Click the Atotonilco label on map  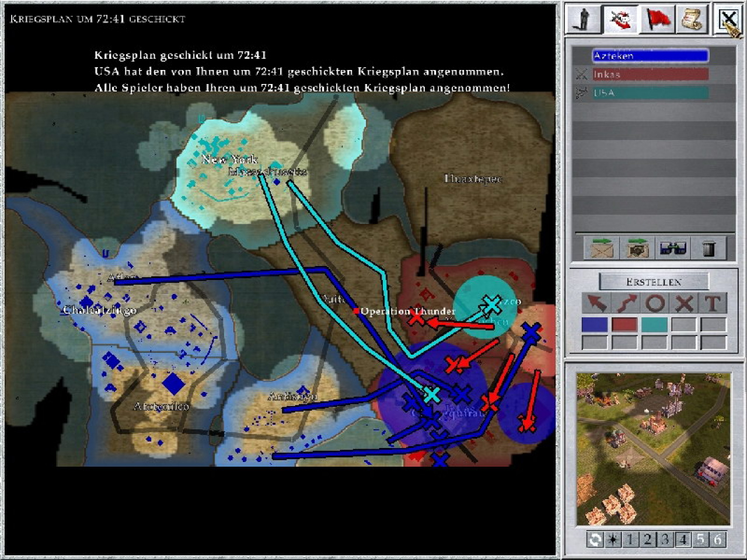point(161,406)
